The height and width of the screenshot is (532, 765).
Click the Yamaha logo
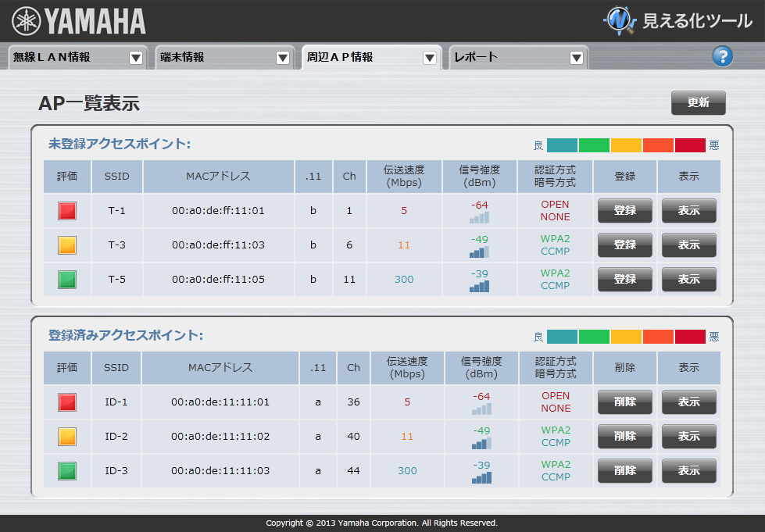[x=77, y=20]
